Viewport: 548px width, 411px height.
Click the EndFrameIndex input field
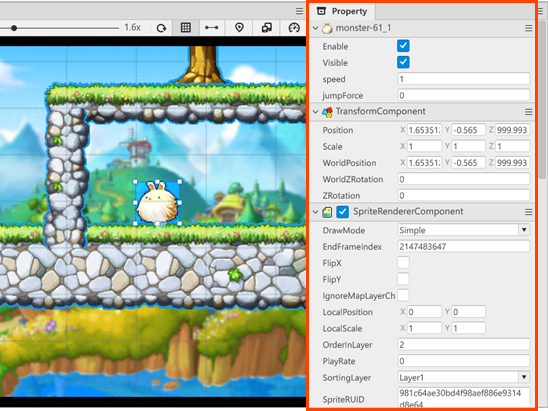point(464,246)
